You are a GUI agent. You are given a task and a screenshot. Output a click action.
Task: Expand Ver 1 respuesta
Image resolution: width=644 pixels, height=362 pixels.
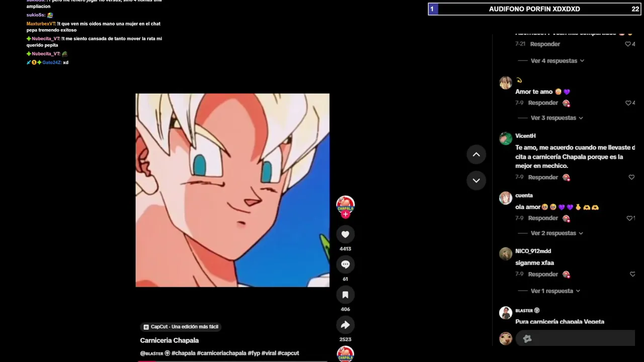click(x=555, y=291)
